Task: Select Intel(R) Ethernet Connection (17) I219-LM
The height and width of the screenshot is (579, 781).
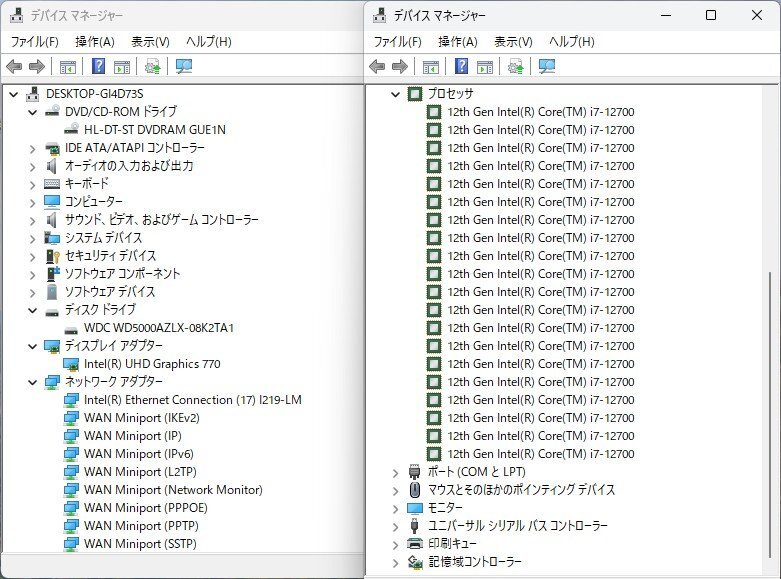Action: point(193,400)
